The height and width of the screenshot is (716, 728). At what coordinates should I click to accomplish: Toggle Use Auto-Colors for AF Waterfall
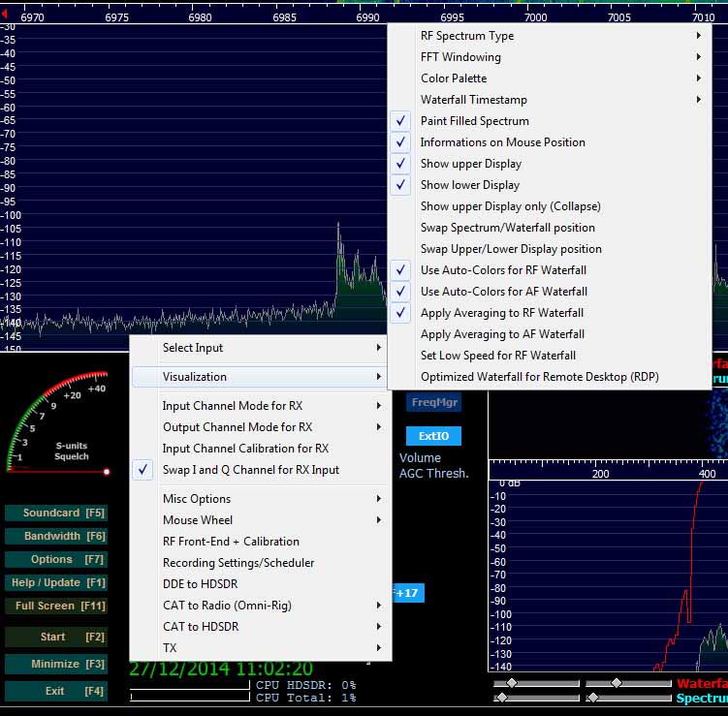(x=550, y=292)
